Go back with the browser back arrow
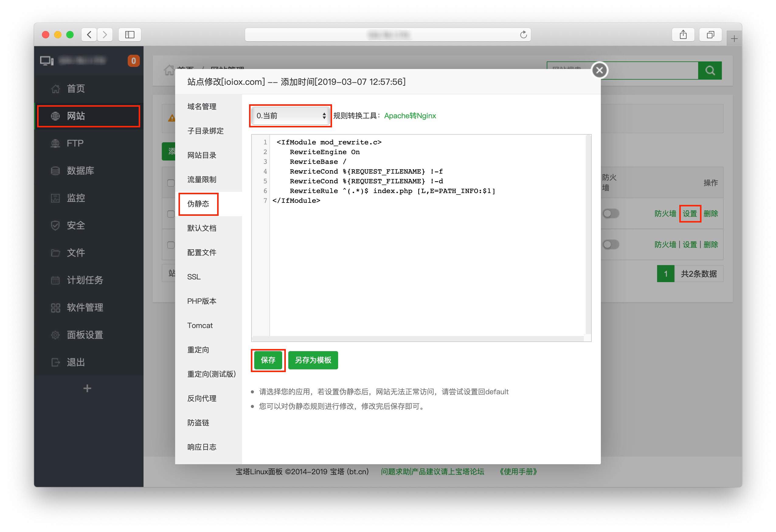 coord(89,34)
